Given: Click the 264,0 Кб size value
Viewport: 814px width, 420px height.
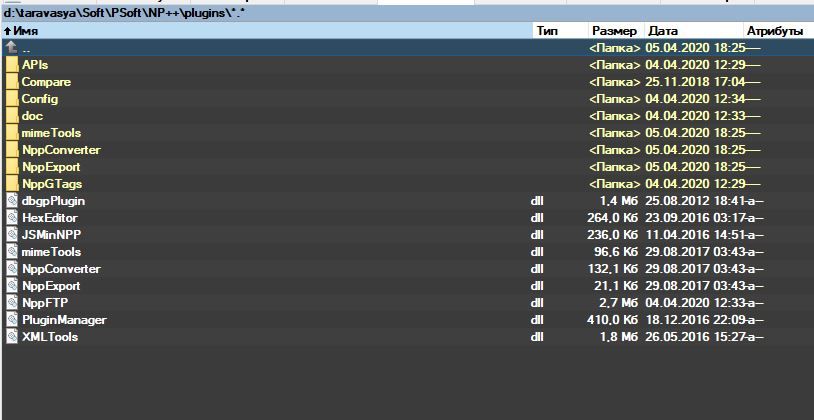Looking at the screenshot, I should 613,218.
